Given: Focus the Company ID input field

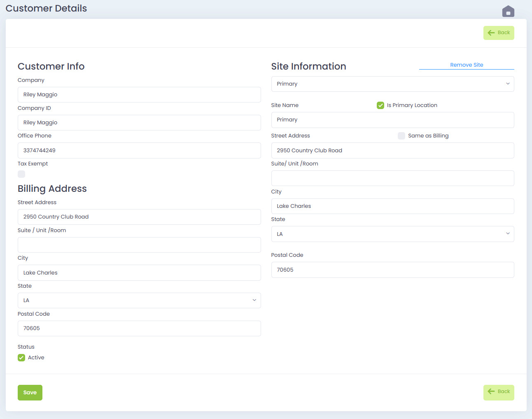Looking at the screenshot, I should 139,123.
